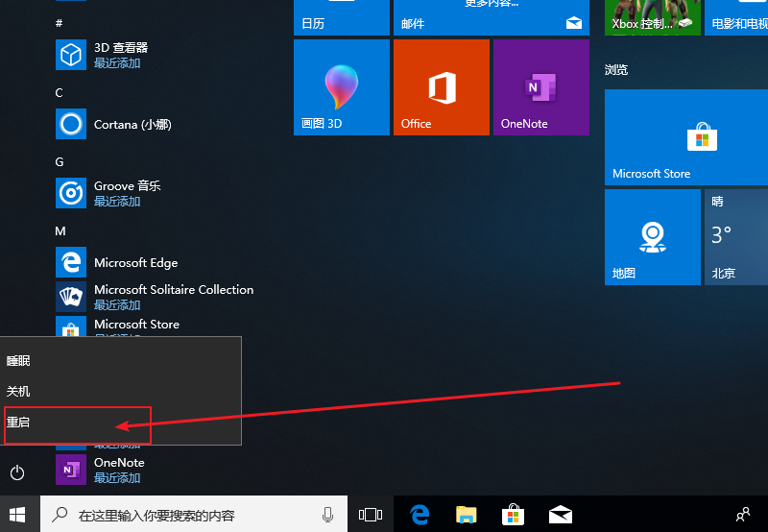This screenshot has height=532, width=768.
Task: Click the power icon in Start menu
Action: pyautogui.click(x=16, y=472)
